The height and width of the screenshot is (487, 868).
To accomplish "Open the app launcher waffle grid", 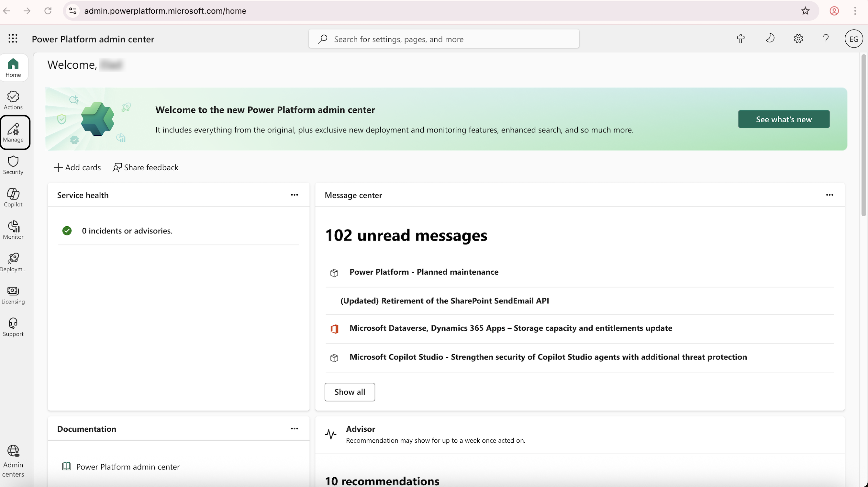I will point(13,39).
